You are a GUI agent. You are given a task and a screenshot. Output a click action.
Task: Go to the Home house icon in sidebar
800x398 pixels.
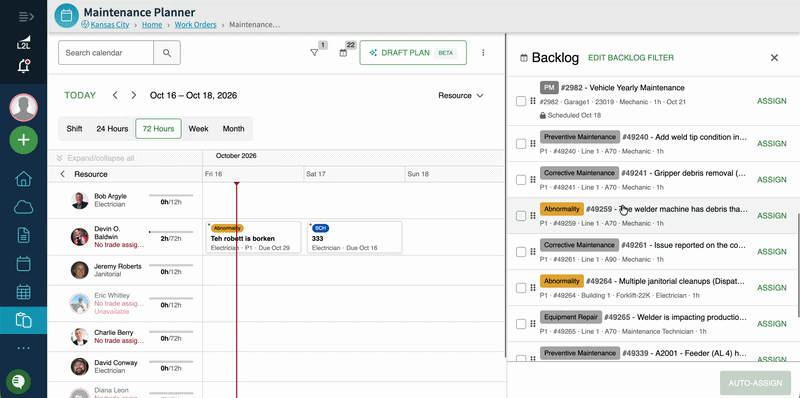[x=23, y=179]
